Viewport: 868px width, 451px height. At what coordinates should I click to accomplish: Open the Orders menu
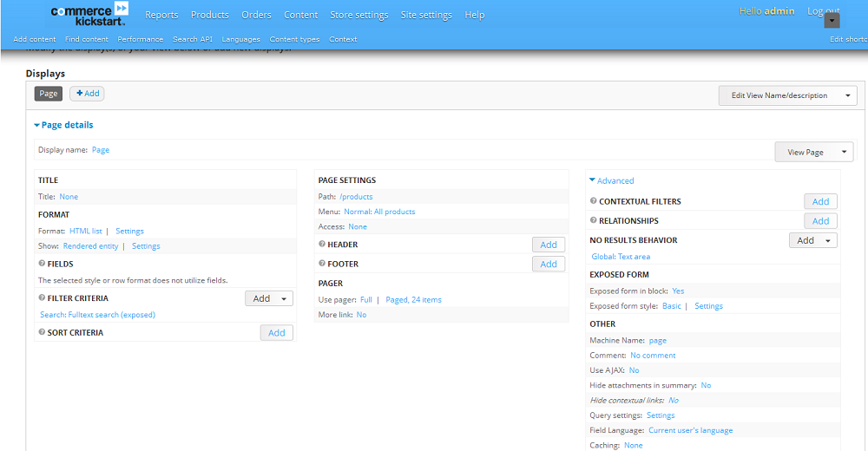[256, 15]
